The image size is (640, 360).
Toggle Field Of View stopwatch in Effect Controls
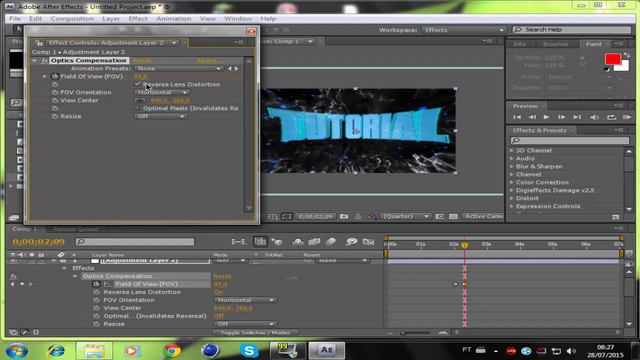pos(55,76)
